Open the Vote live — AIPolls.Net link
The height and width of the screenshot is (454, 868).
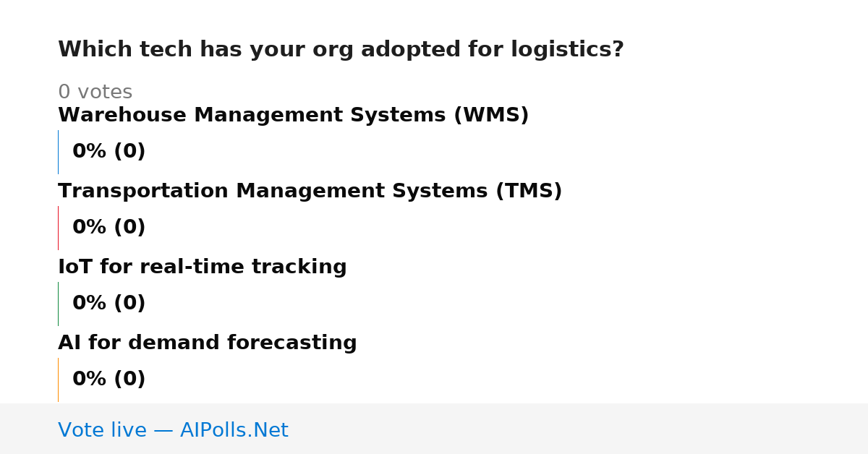click(x=173, y=431)
